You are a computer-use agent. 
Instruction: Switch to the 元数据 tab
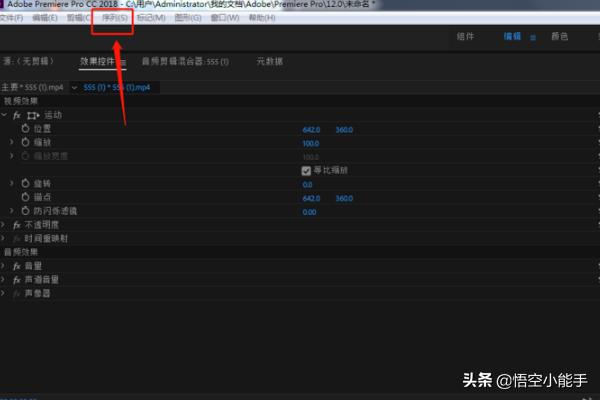270,61
